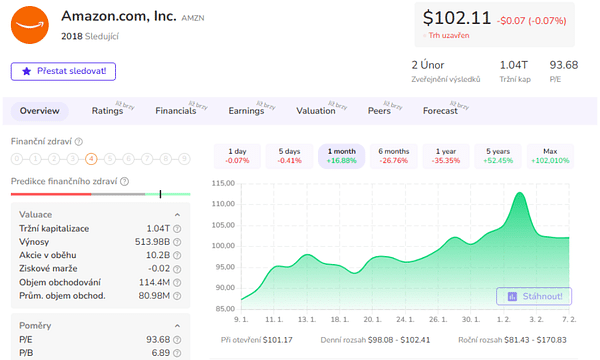Switch to the Forecast tab
The width and height of the screenshot is (600, 360).
440,111
